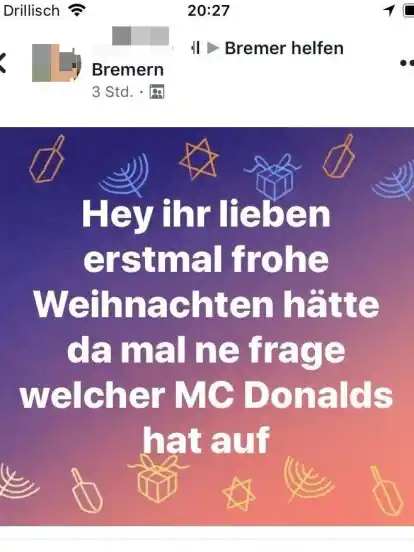Viewport: 414px width, 552px height.
Task: Open the three-dot post options menu
Action: 407,63
